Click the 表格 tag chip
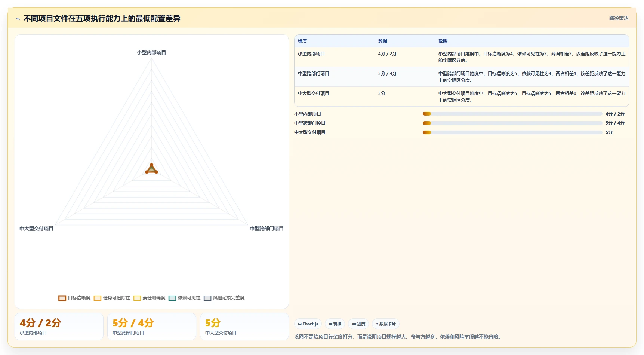The height and width of the screenshot is (355, 644). (335, 324)
